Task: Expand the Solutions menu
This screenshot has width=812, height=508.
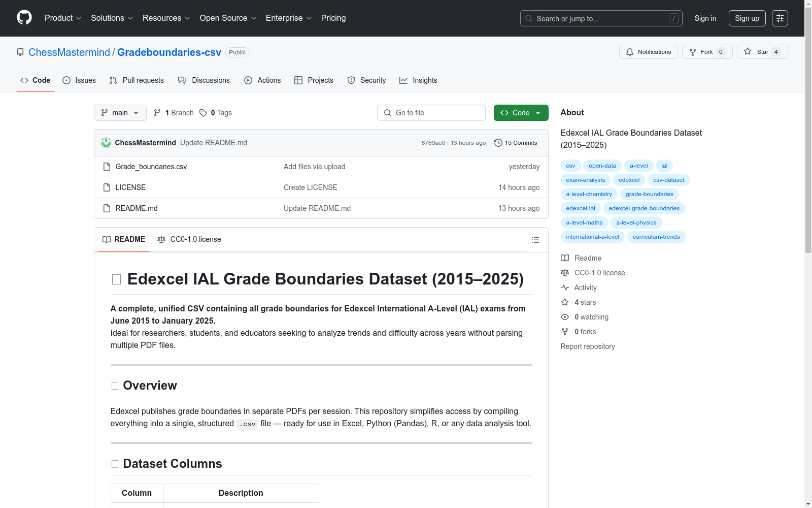Action: pyautogui.click(x=112, y=18)
